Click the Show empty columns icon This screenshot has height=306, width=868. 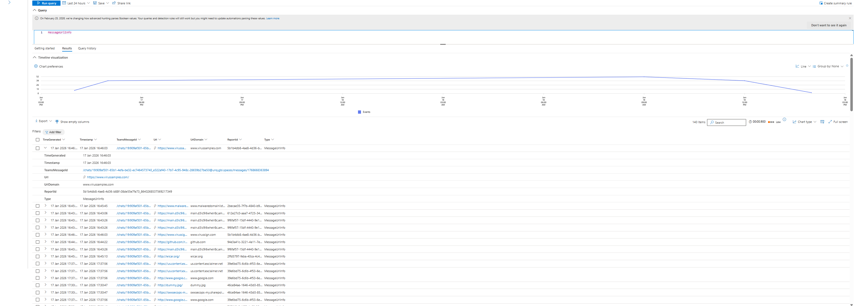click(57, 122)
